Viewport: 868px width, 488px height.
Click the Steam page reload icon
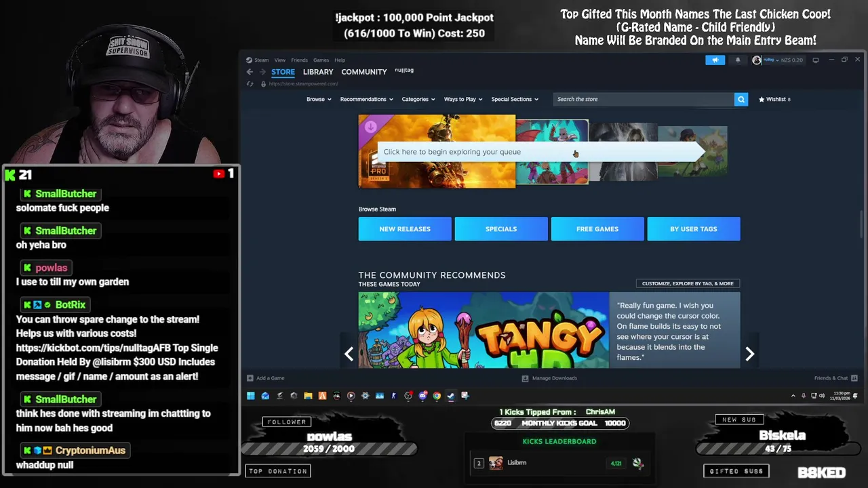coord(250,84)
